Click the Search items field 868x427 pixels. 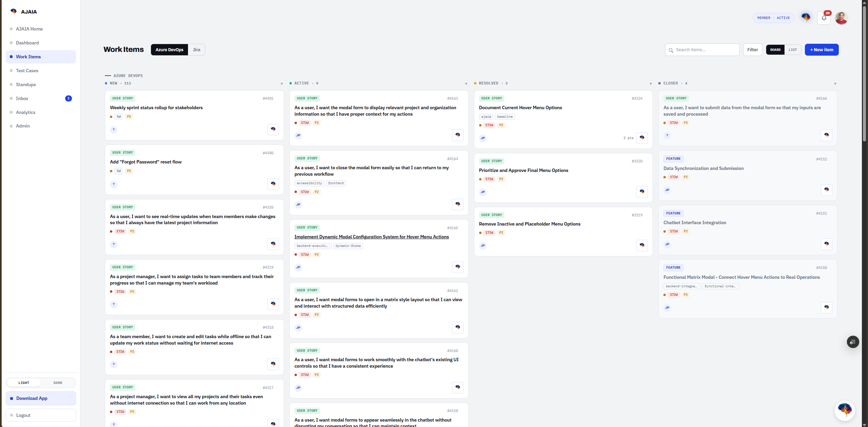coord(702,50)
